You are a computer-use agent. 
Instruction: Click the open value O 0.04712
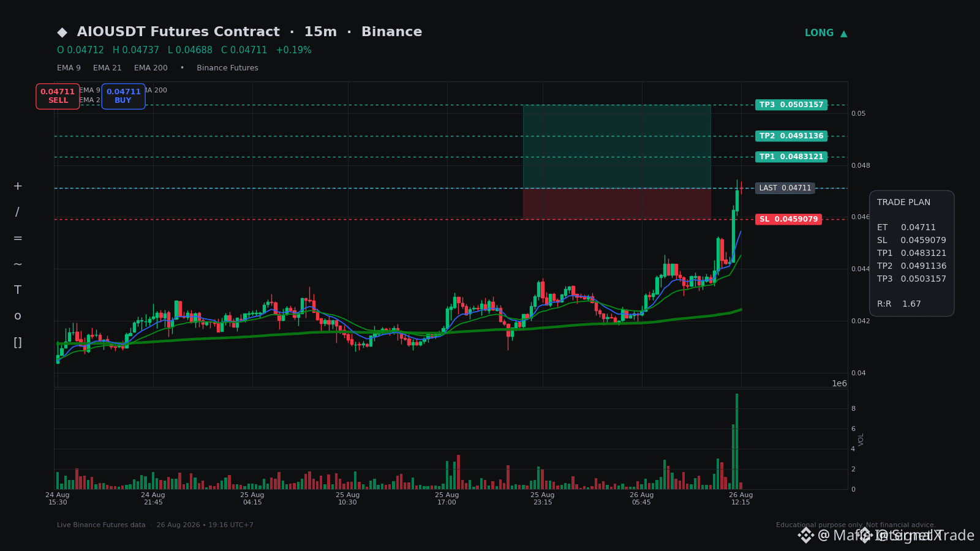80,50
